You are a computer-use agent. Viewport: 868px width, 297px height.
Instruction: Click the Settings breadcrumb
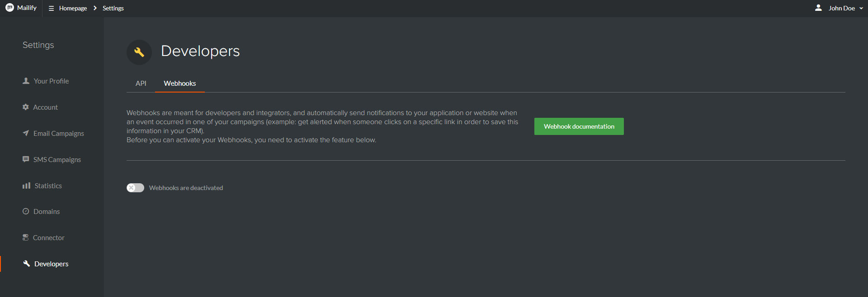pos(113,8)
